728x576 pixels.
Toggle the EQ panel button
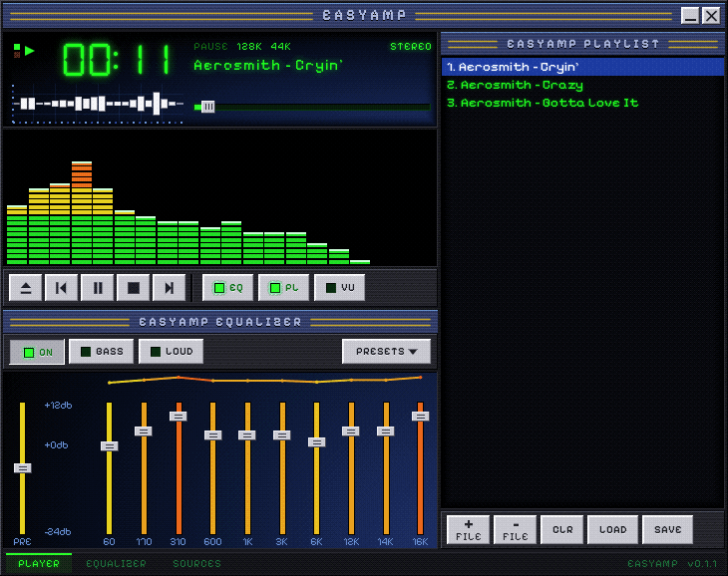tap(228, 288)
